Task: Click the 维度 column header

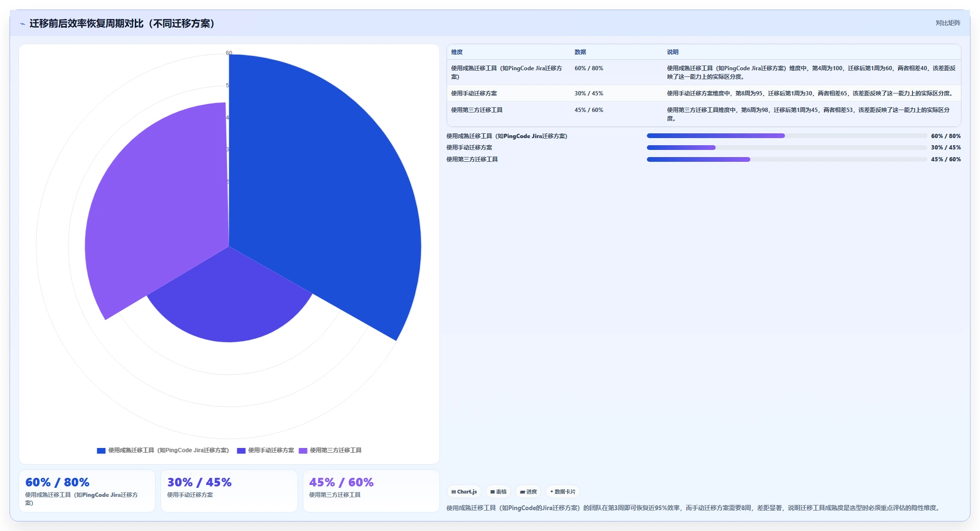Action: tap(457, 52)
